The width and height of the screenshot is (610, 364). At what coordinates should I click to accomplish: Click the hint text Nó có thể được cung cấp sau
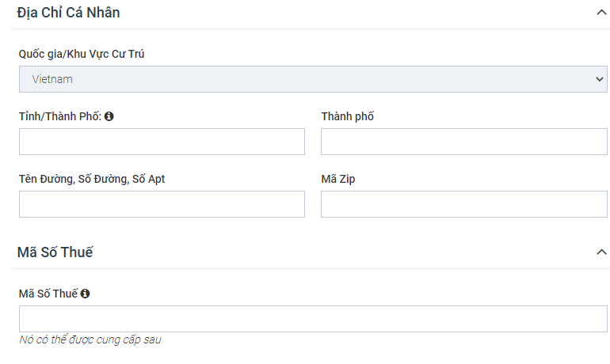pos(90,340)
